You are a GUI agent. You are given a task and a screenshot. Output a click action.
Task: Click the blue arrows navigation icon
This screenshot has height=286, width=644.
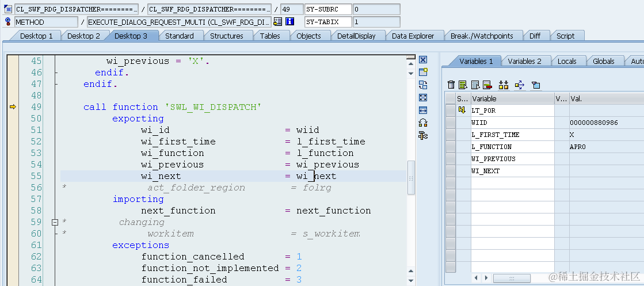point(520,85)
